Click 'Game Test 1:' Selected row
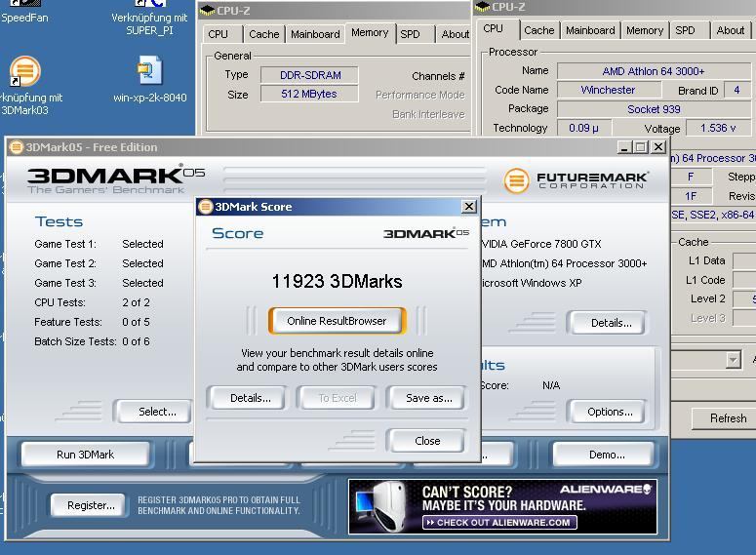Viewport: 756px width, 555px height. click(99, 244)
